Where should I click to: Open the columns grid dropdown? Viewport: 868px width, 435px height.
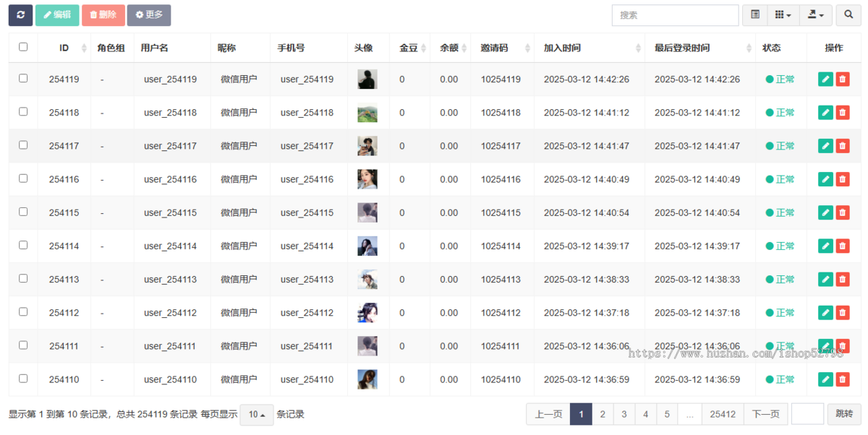click(x=783, y=15)
